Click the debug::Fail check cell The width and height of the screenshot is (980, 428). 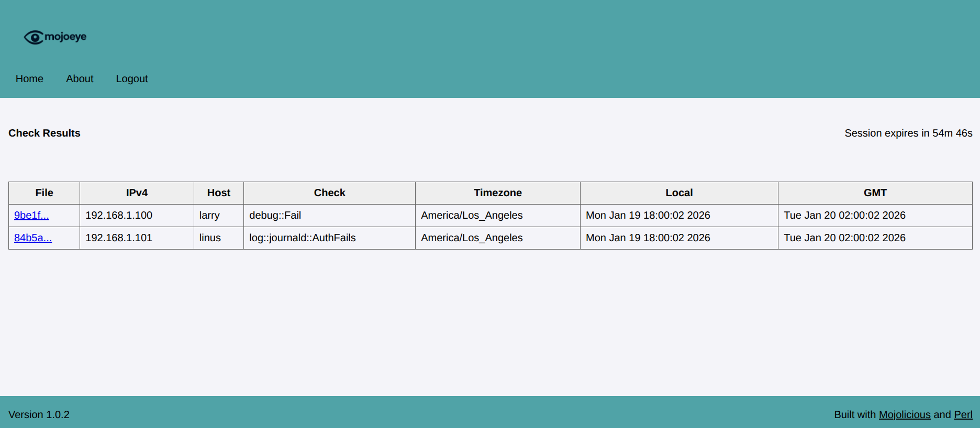275,215
